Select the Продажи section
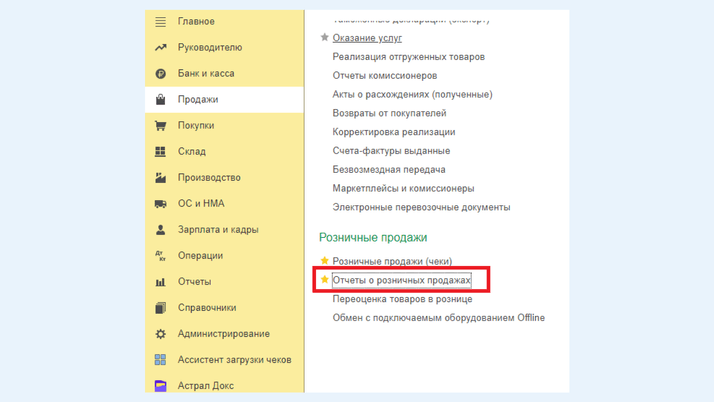Viewport: 714px width, 402px height. [x=224, y=99]
